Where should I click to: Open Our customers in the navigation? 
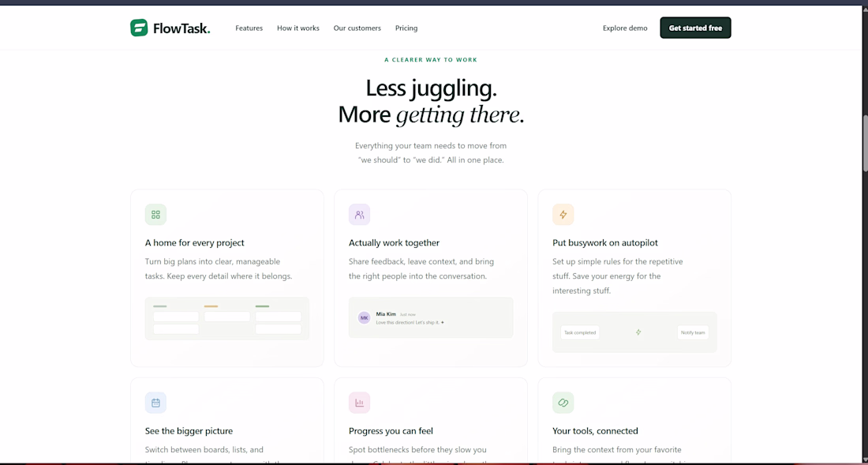(x=357, y=28)
